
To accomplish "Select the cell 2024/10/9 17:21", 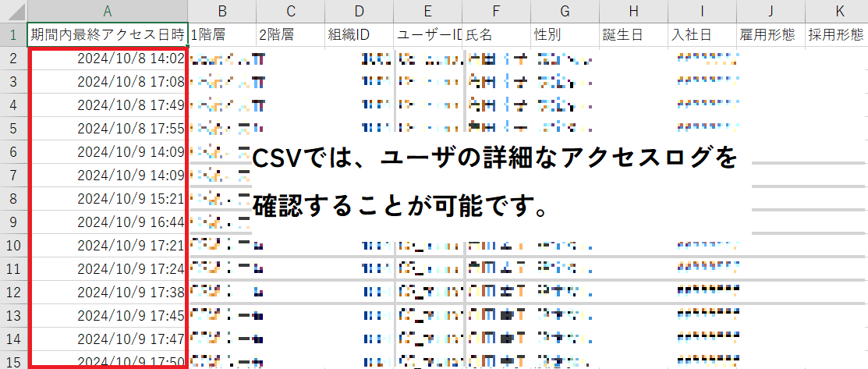I will (108, 246).
